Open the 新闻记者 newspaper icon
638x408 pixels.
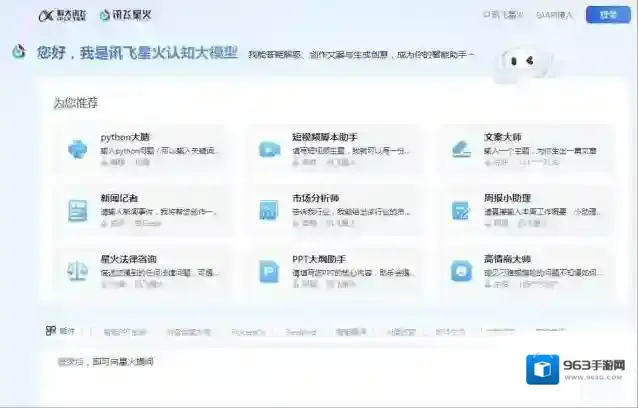(77, 210)
